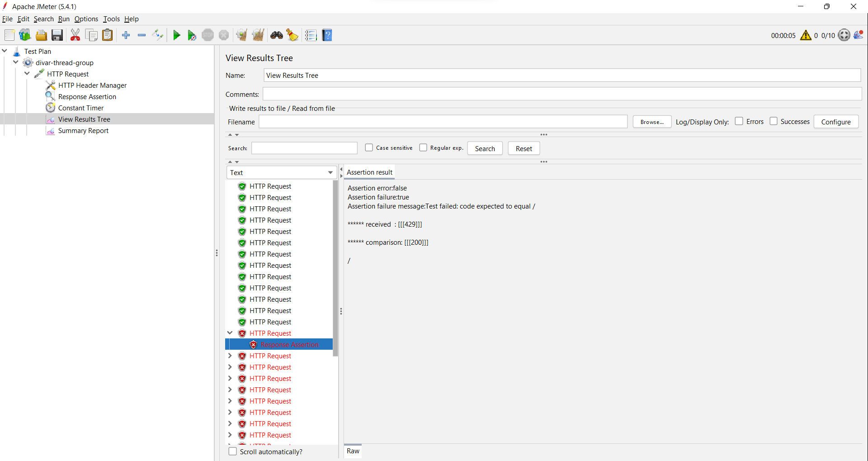The width and height of the screenshot is (868, 461).
Task: Switch to the Assertion result tab
Action: tap(369, 172)
